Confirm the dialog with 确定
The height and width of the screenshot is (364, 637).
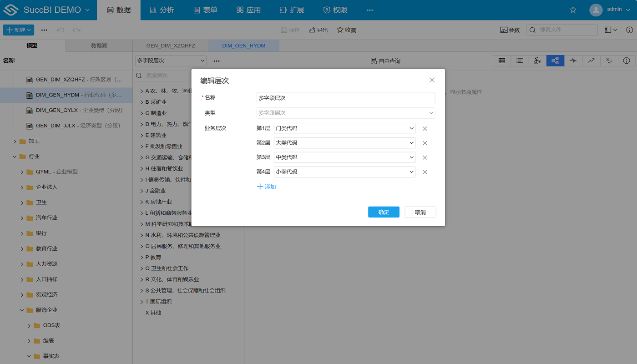[384, 212]
